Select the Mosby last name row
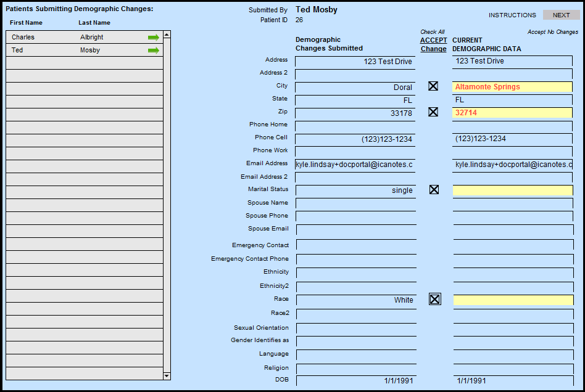585x392 pixels. click(x=90, y=51)
